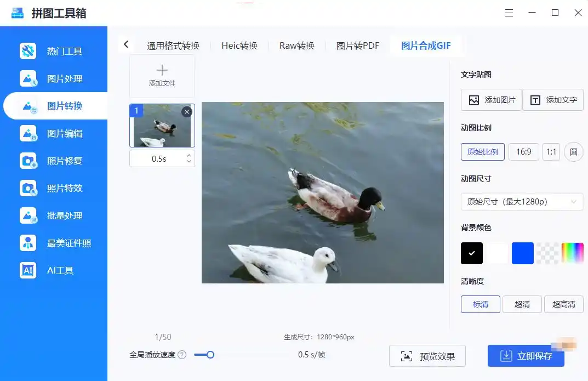Select the 圆 circular ratio option
Image resolution: width=588 pixels, height=381 pixels.
pyautogui.click(x=574, y=152)
